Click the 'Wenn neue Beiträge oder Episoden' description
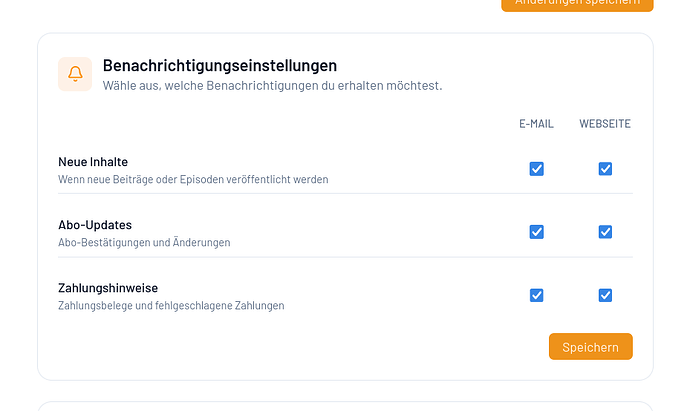 193,180
